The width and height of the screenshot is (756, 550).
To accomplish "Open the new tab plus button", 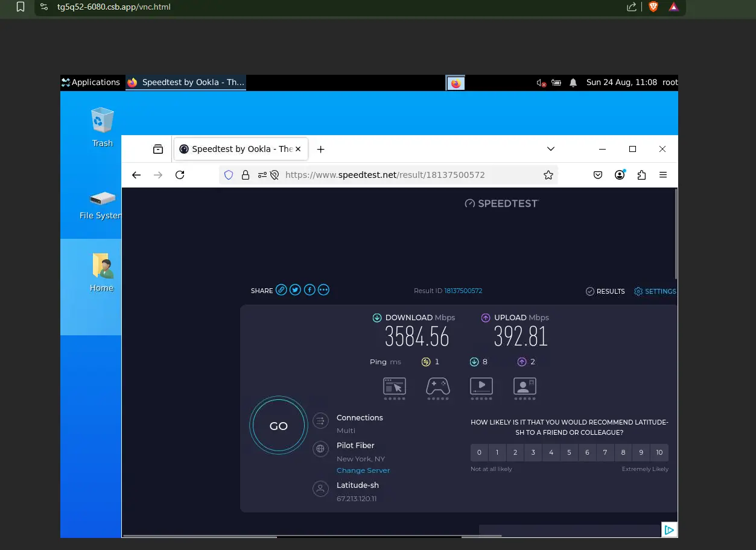I will click(321, 149).
